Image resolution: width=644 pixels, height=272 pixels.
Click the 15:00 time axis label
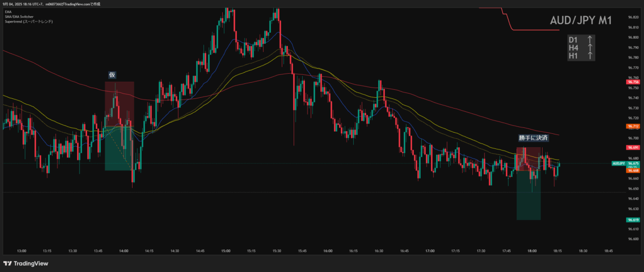coord(225,250)
